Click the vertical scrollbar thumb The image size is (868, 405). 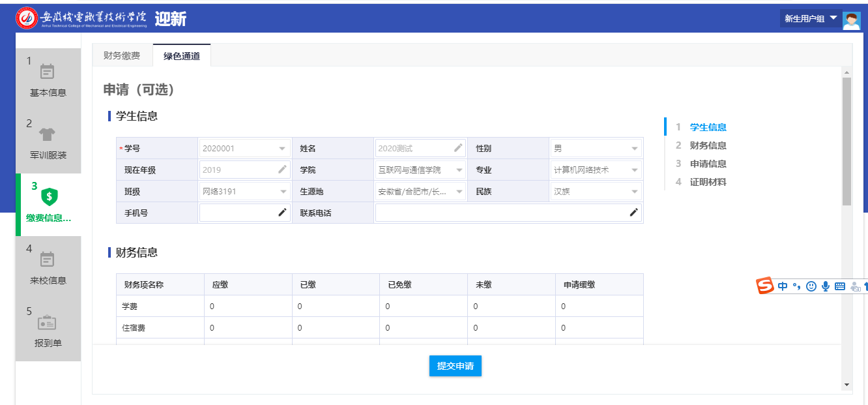846,141
